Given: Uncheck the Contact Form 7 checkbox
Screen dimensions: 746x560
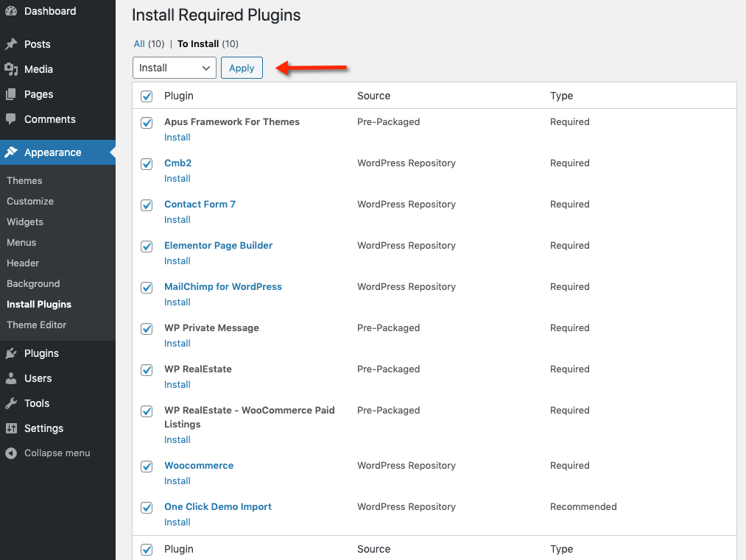Looking at the screenshot, I should click(147, 205).
